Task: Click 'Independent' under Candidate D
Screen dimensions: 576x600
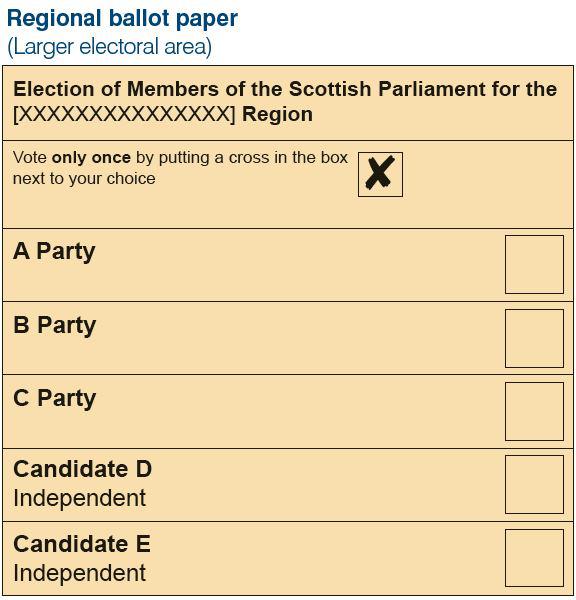Action: [79, 498]
